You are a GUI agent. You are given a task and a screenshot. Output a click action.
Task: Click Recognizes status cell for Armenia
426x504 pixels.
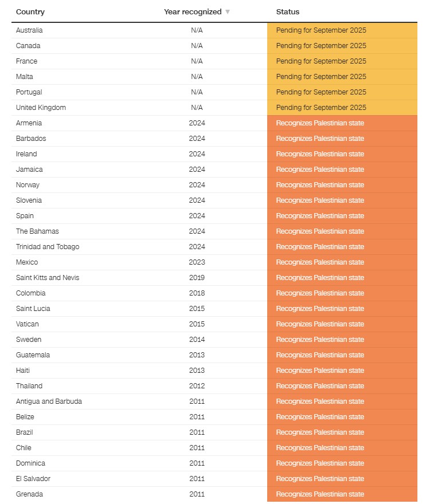320,123
